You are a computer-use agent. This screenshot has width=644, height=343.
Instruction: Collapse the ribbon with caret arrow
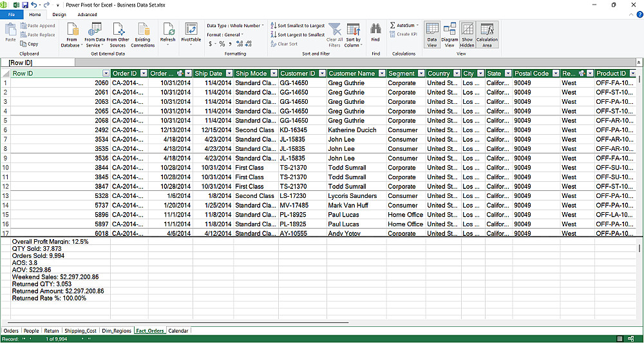[632, 14]
